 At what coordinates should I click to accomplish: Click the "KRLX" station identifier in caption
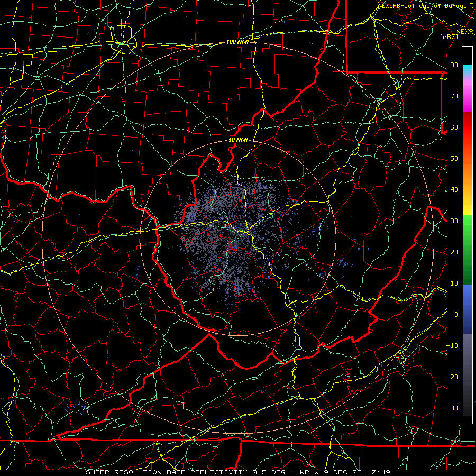[309, 472]
